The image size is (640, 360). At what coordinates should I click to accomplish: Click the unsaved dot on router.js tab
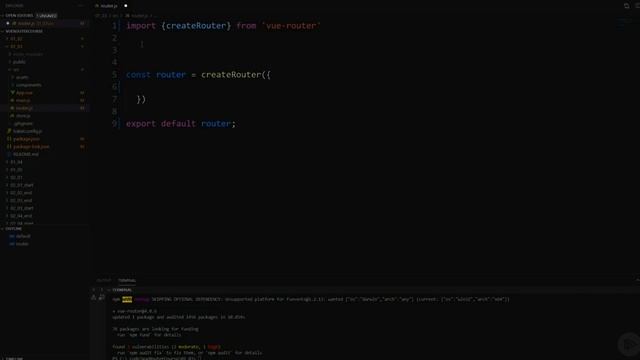(x=126, y=6)
